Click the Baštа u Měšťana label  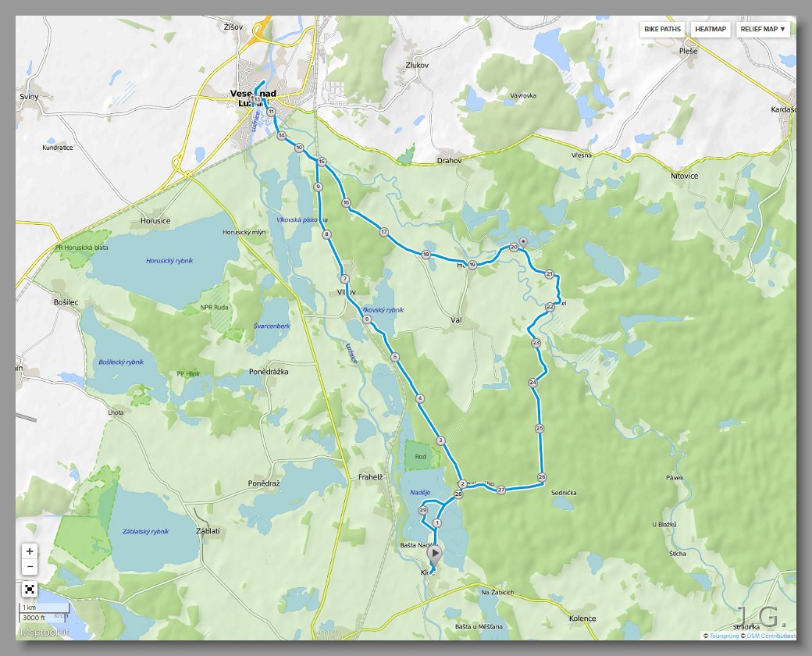pyautogui.click(x=479, y=626)
